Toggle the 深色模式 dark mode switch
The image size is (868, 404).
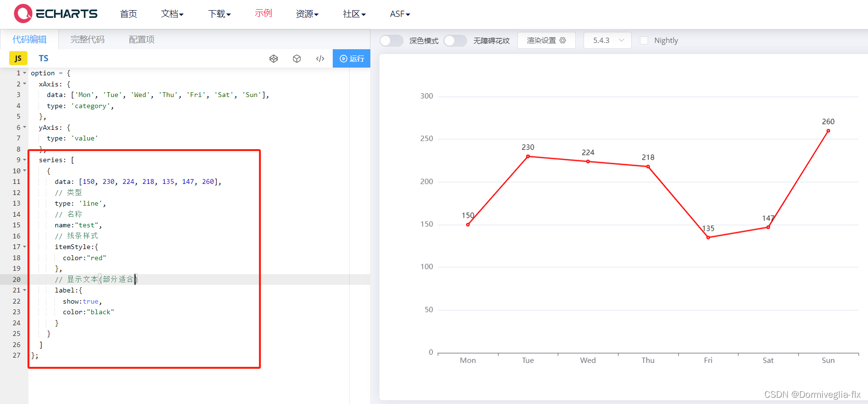click(x=391, y=41)
